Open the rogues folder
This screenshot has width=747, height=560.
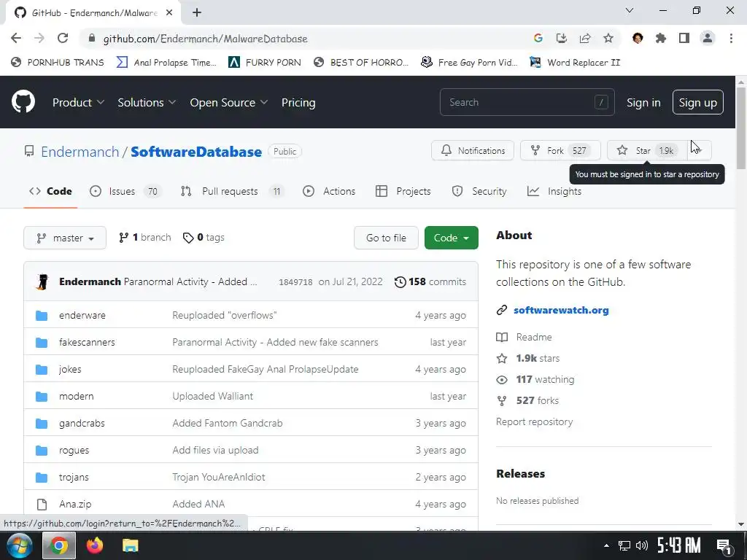74,450
